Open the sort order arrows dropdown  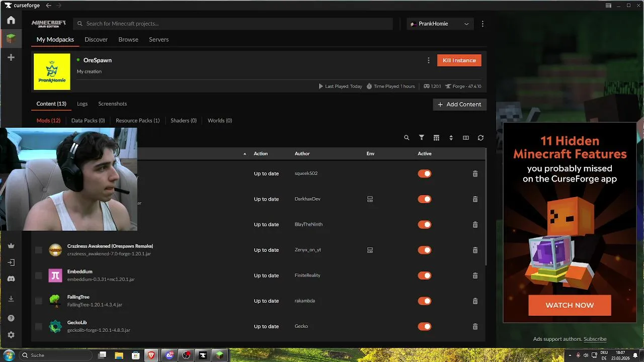(x=451, y=138)
